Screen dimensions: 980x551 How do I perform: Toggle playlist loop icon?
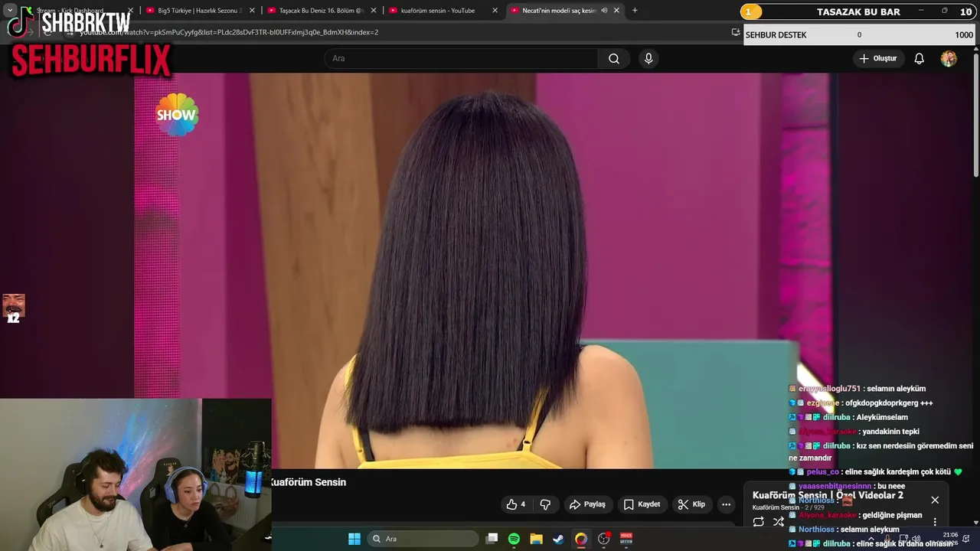(758, 522)
